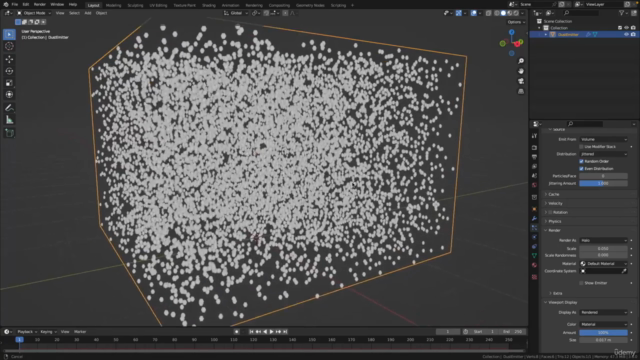
Task: Activate the Transform tool
Action: pos(9,95)
